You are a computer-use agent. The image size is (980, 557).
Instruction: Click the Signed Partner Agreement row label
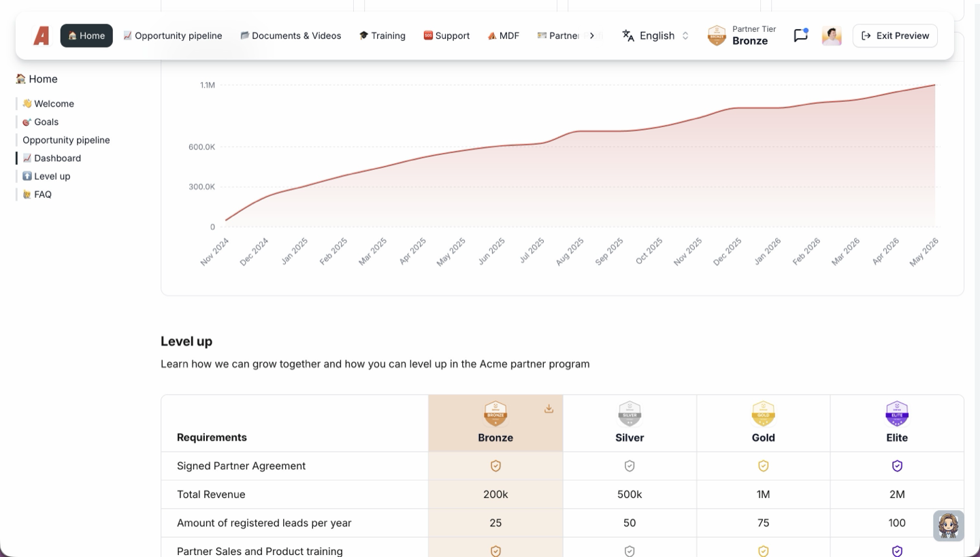241,466
